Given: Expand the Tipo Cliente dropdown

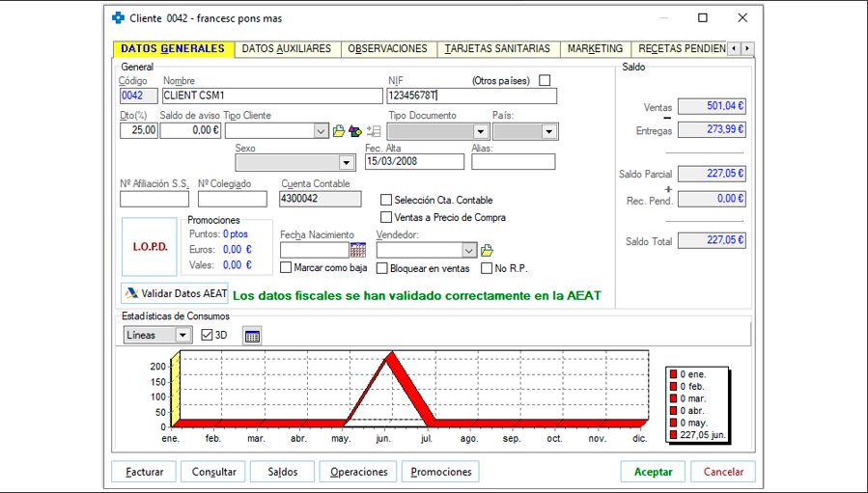Looking at the screenshot, I should coord(322,131).
